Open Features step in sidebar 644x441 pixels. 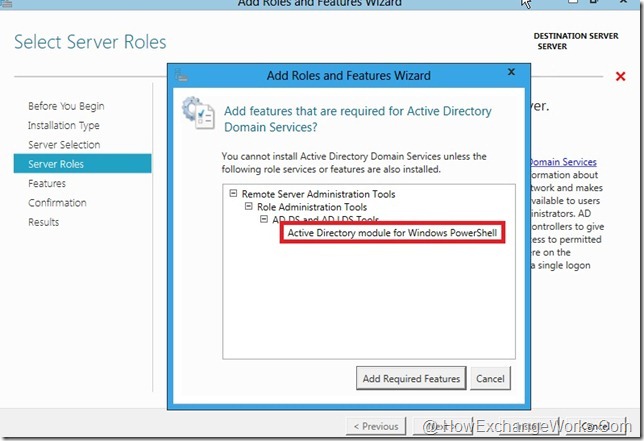point(47,184)
